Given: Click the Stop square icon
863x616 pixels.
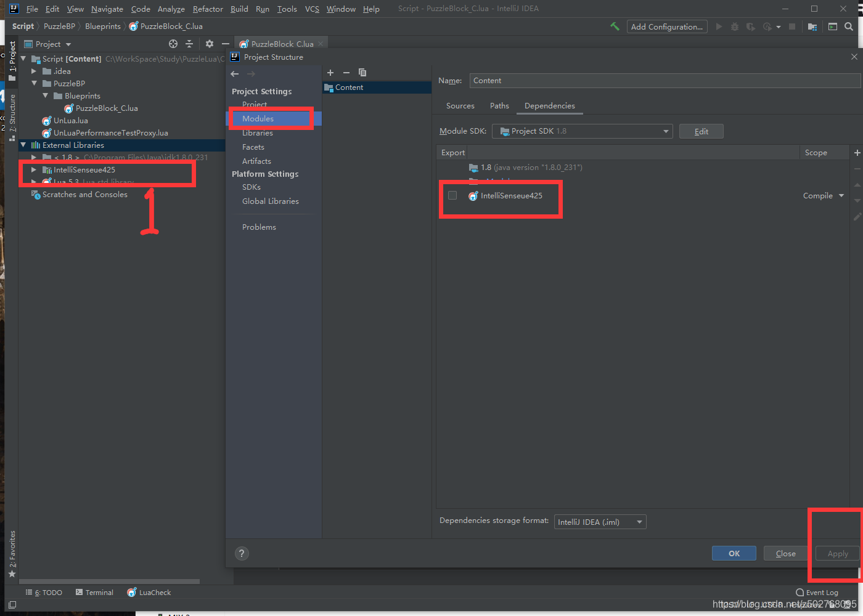Looking at the screenshot, I should (x=792, y=26).
